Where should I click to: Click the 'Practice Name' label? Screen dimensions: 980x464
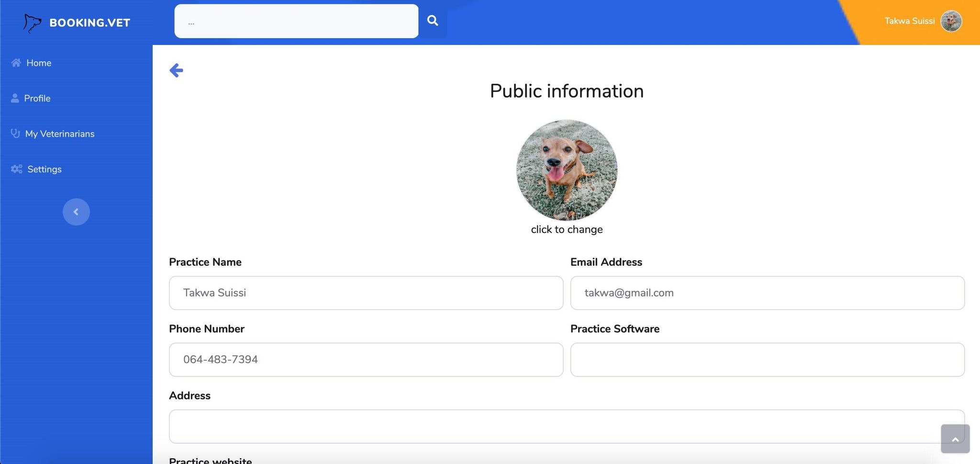tap(205, 262)
